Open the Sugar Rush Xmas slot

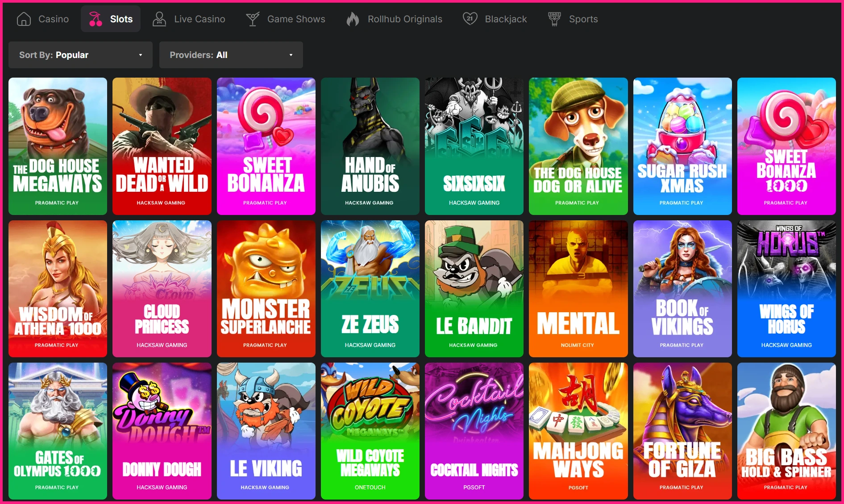(x=682, y=146)
